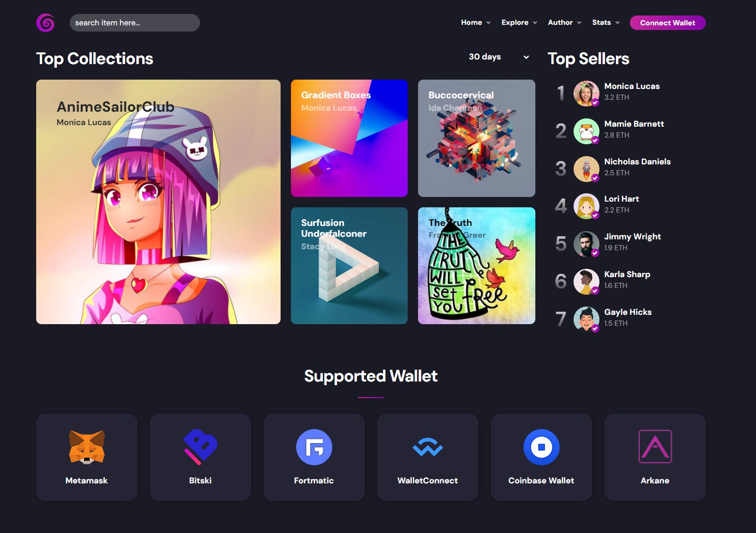Open Jimmy Wright's seller avatar
This screenshot has width=756, height=533.
586,244
